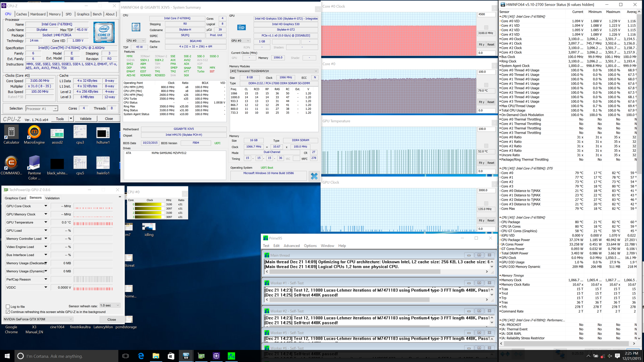The height and width of the screenshot is (362, 644).
Task: Open the MacroEngine desktop icon
Action: pyautogui.click(x=34, y=135)
